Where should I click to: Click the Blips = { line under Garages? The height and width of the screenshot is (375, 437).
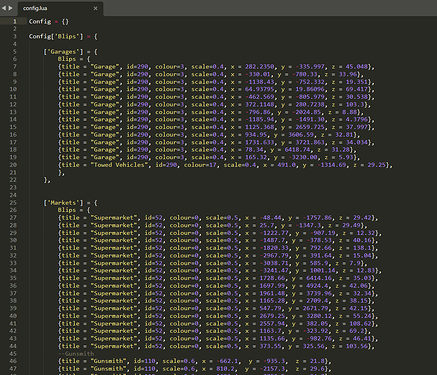tap(74, 59)
